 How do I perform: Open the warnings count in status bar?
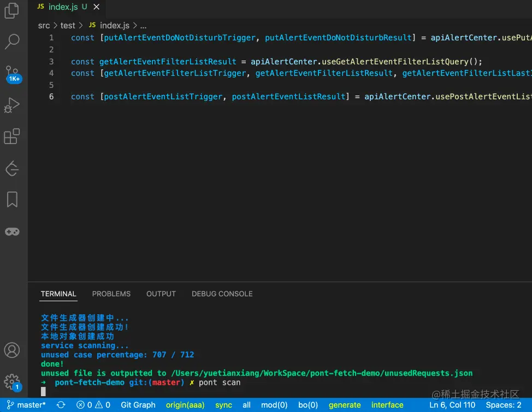pyautogui.click(x=103, y=405)
